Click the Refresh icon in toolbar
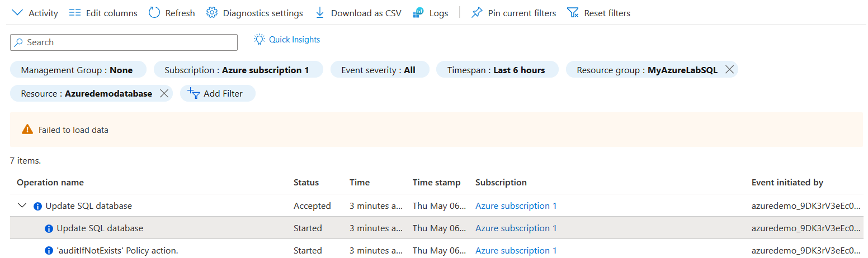 (x=154, y=13)
